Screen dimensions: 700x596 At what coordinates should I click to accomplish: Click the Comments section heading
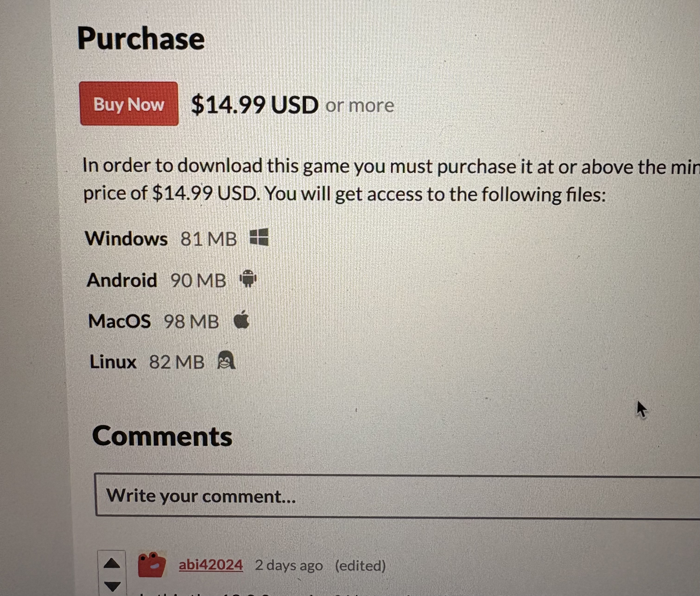(162, 436)
